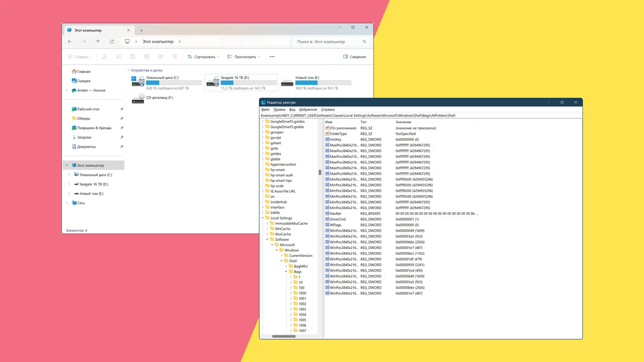Screen dimensions: 644x362
Task: Collapse Local Settings key in registry tree
Action: click(x=263, y=218)
